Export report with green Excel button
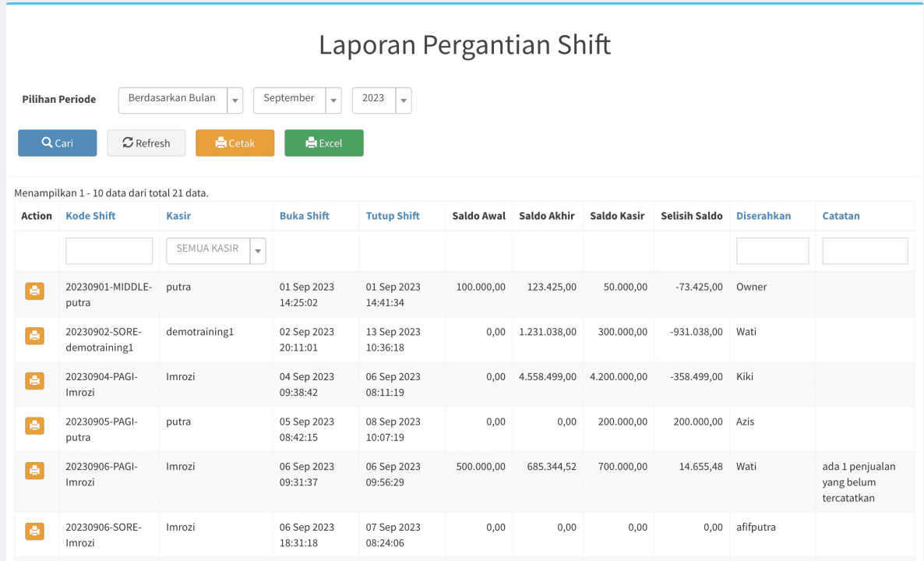 (x=323, y=143)
